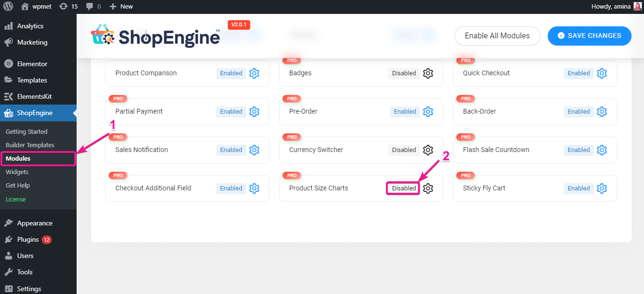Toggle Badges Disabled status
This screenshot has width=644, height=294.
[404, 73]
